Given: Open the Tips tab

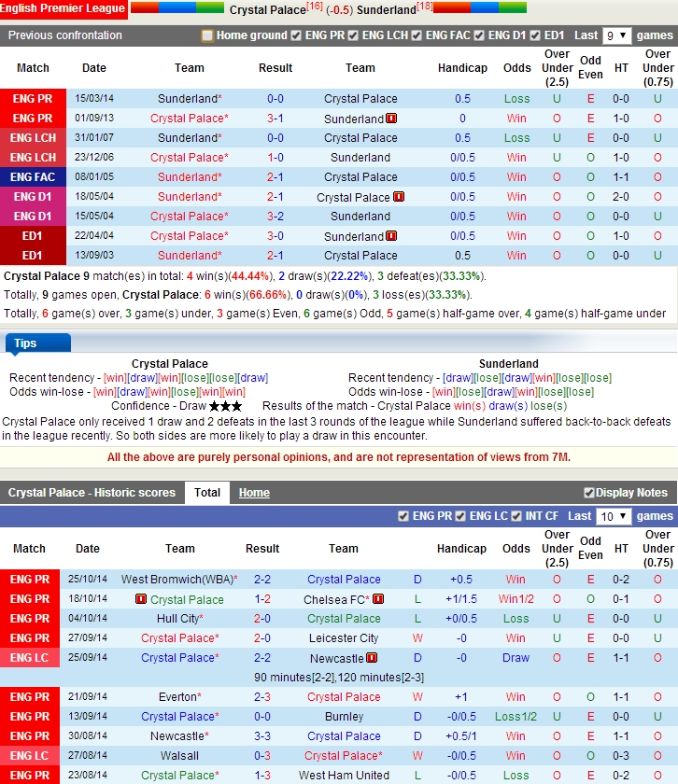Looking at the screenshot, I should click(38, 343).
